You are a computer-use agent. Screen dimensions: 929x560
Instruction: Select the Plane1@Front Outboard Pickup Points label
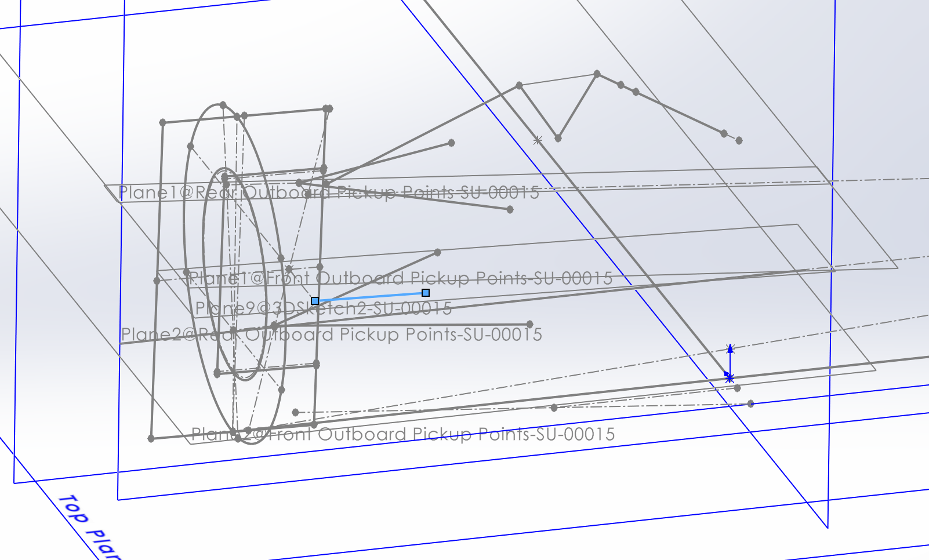tap(401, 279)
